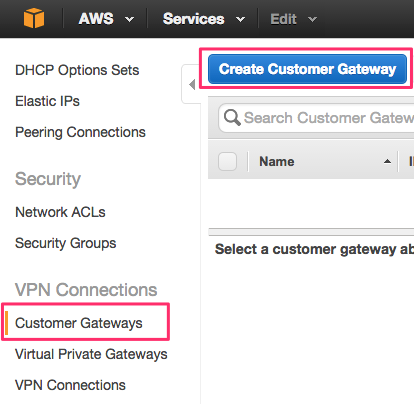Focus the Search Customer Gateways field
The height and width of the screenshot is (405, 414).
pos(316,118)
